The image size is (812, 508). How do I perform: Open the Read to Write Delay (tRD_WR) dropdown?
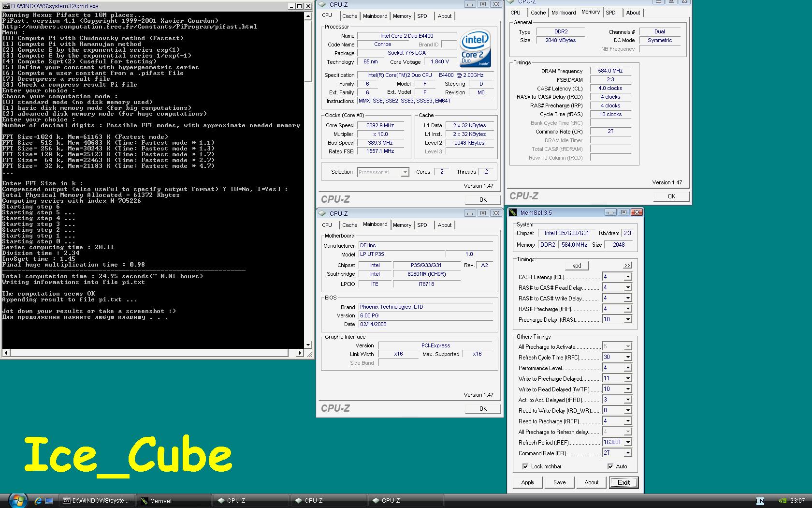click(628, 411)
